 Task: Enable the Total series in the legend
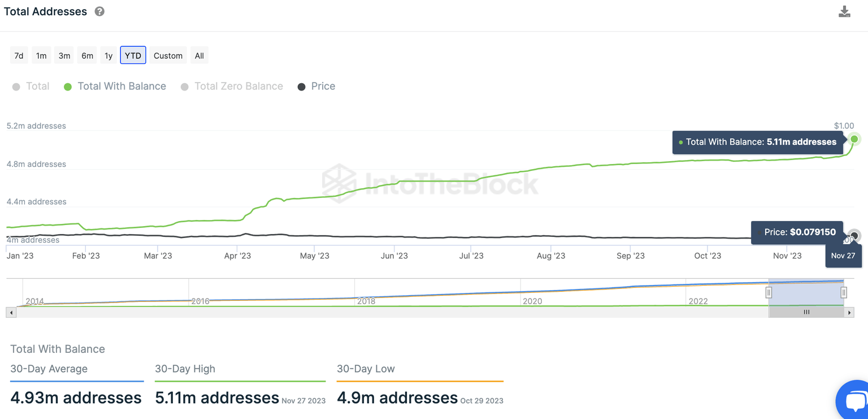point(31,86)
